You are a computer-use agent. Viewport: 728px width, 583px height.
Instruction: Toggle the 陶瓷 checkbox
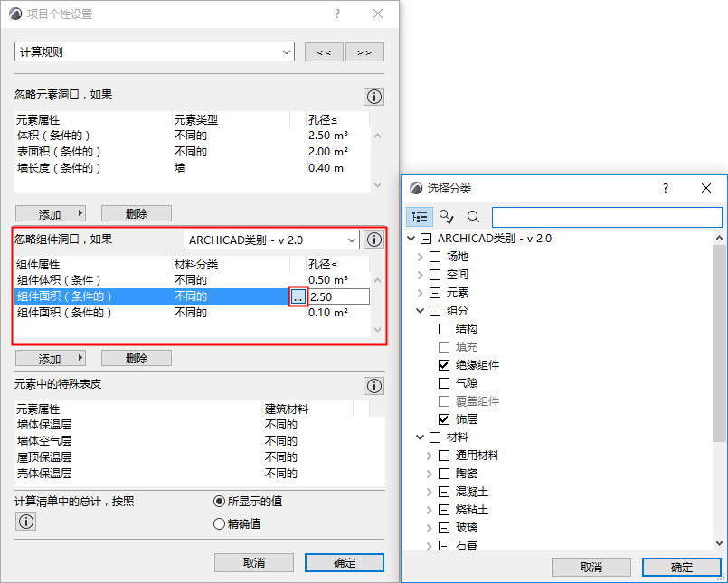(x=444, y=474)
